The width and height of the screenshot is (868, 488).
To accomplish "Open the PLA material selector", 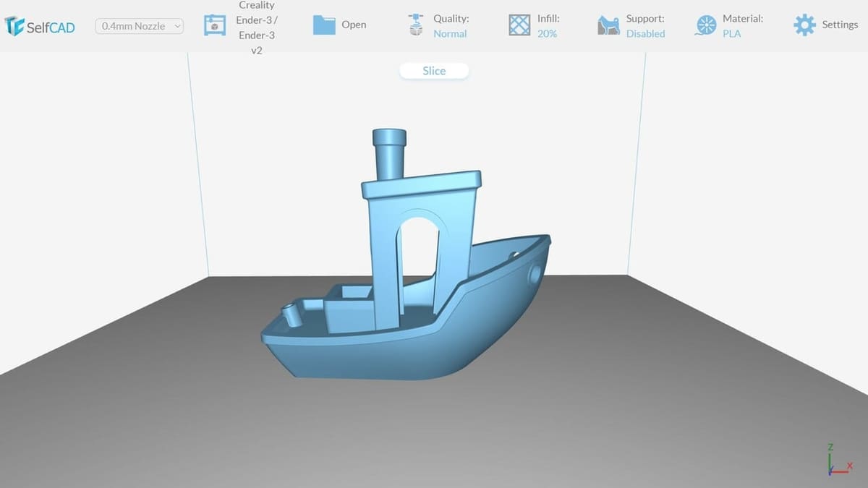I will [x=731, y=34].
